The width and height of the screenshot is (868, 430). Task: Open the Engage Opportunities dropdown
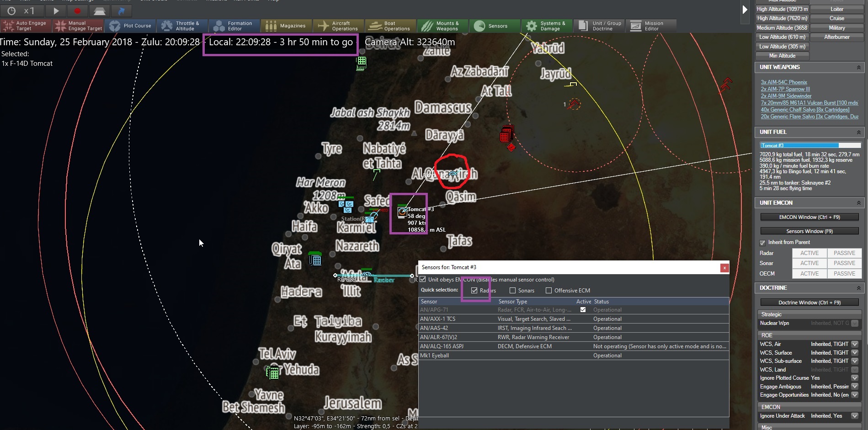[855, 395]
